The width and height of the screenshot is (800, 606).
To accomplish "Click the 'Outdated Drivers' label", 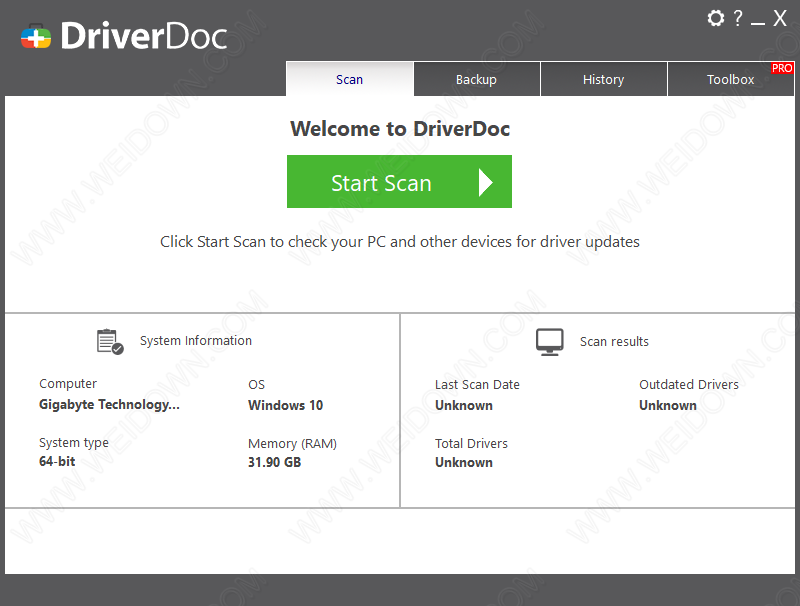I will [x=689, y=385].
